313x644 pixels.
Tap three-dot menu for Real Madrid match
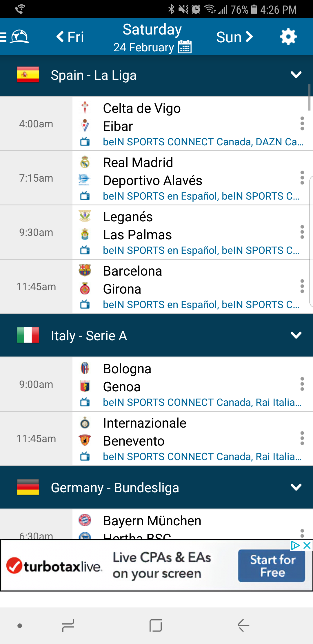(x=302, y=178)
